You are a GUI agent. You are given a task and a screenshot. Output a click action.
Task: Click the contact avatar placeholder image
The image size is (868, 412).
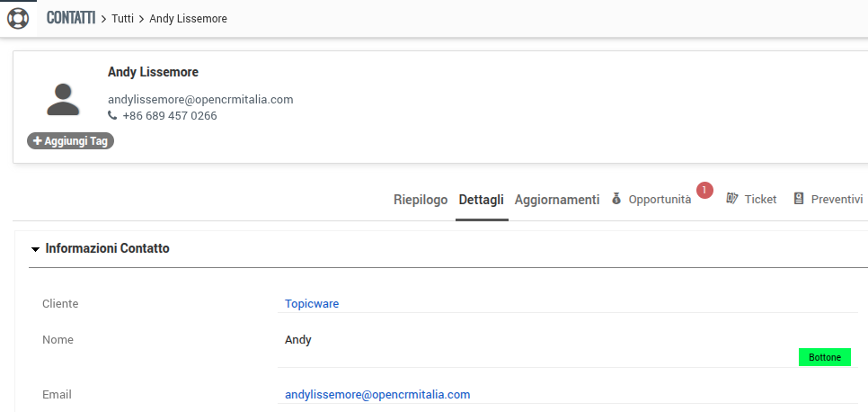pos(63,98)
